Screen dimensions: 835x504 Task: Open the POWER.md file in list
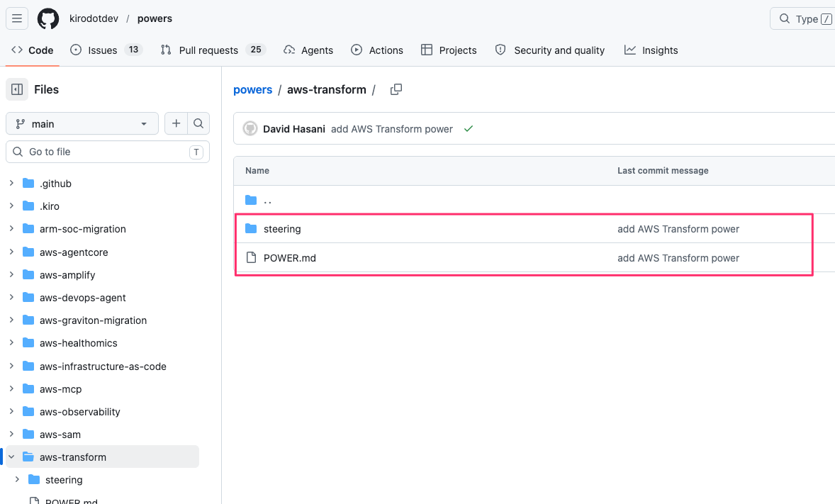[x=289, y=258]
